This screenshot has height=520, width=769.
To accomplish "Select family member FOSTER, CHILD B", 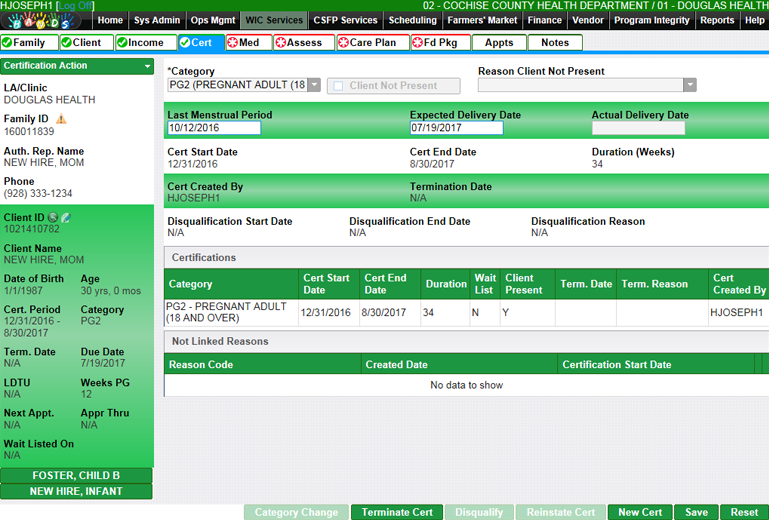I will point(76,475).
